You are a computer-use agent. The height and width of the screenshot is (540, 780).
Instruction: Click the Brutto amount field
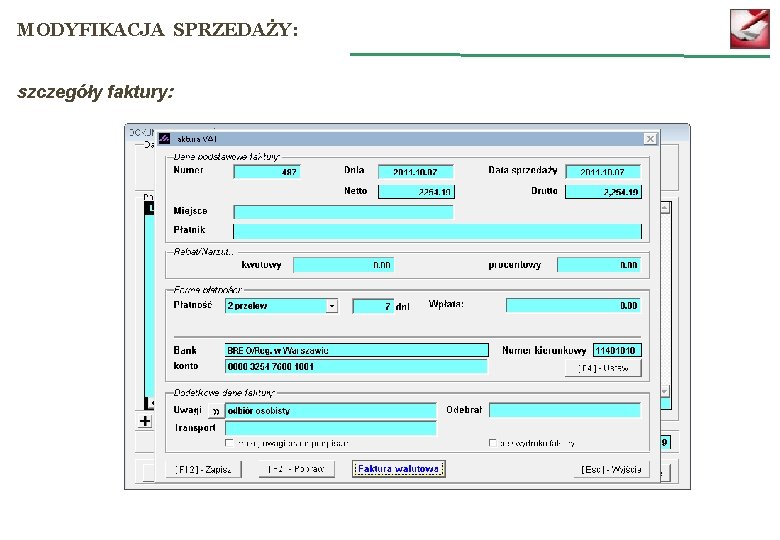click(603, 192)
